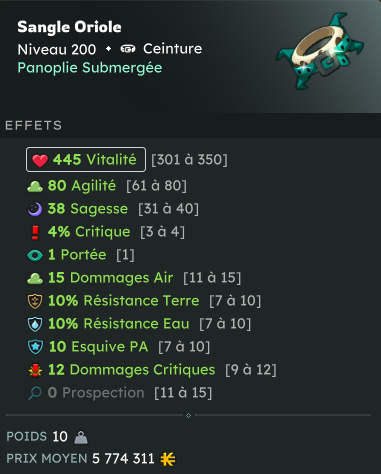Click the weight icon next to Poids
The height and width of the screenshot is (474, 381).
click(x=81, y=437)
